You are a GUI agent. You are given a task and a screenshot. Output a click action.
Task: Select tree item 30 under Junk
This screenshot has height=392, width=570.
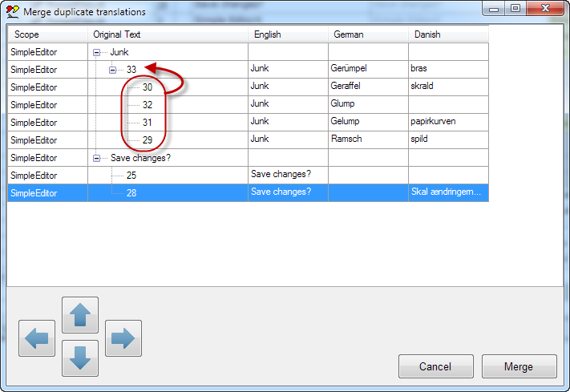(148, 87)
